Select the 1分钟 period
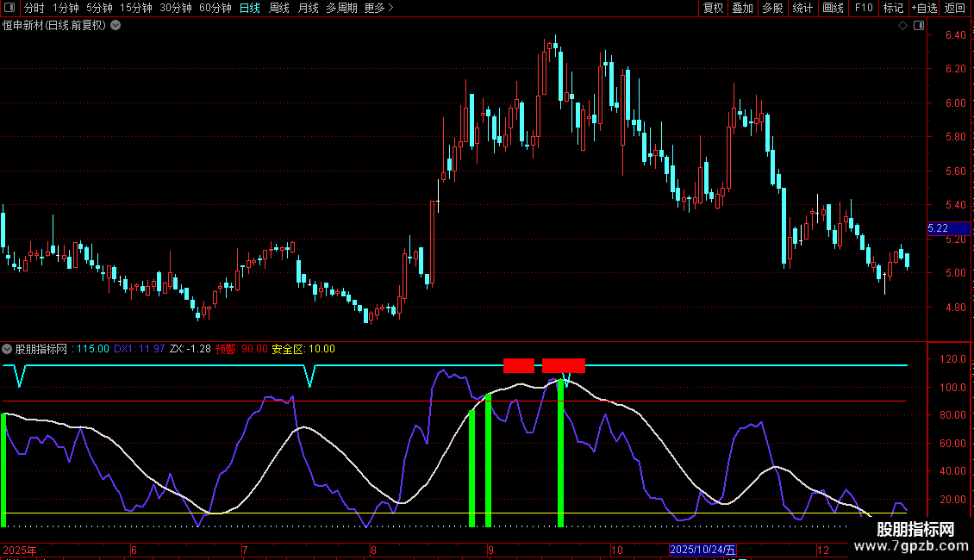Screen dimensions: 974x560 click(x=66, y=8)
